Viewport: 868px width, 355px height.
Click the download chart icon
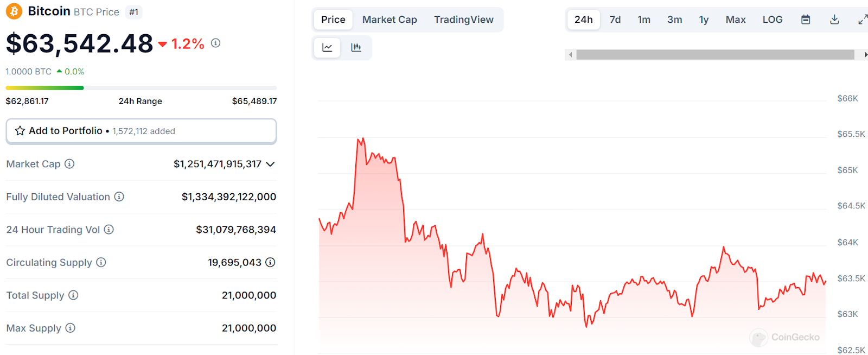tap(834, 19)
